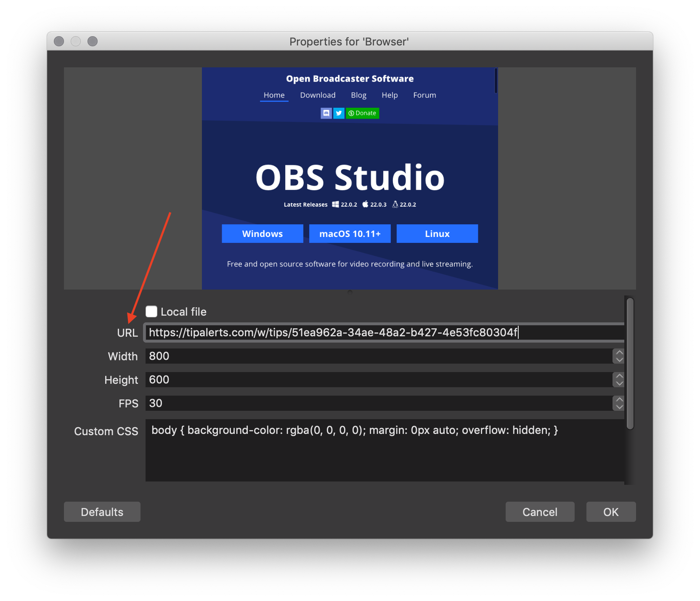
Task: Confirm properties with the OK button
Action: click(x=611, y=512)
